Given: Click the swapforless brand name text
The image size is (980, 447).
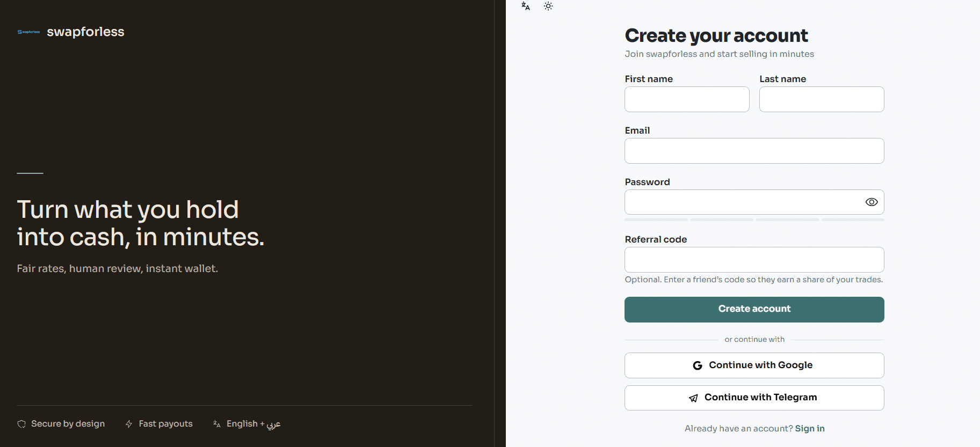Looking at the screenshot, I should pyautogui.click(x=85, y=32).
